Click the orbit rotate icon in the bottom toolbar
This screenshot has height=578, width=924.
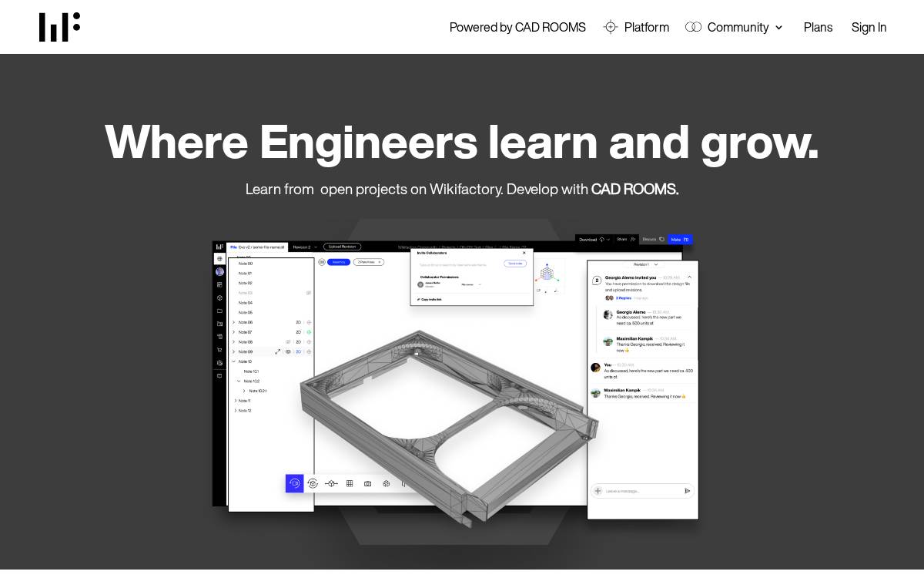(313, 483)
